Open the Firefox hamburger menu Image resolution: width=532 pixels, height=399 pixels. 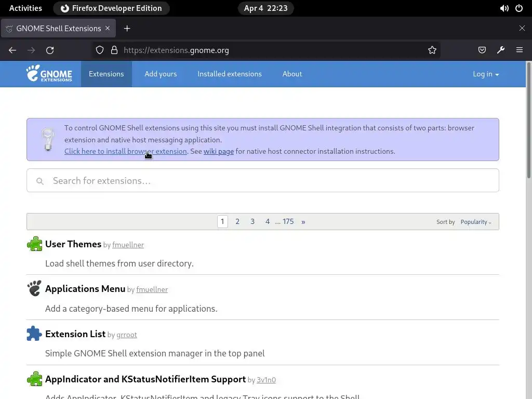pyautogui.click(x=520, y=50)
